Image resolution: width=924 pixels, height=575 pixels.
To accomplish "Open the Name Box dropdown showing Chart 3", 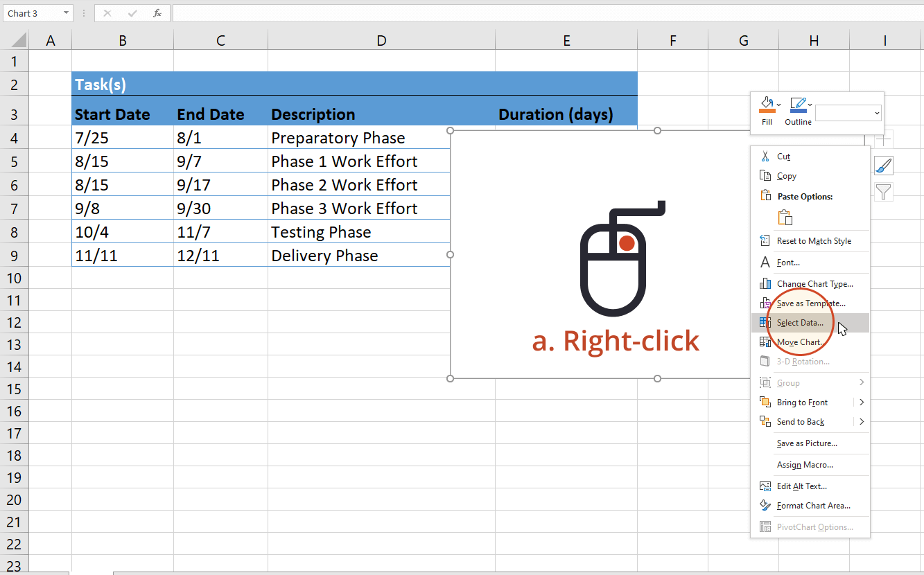I will click(67, 12).
